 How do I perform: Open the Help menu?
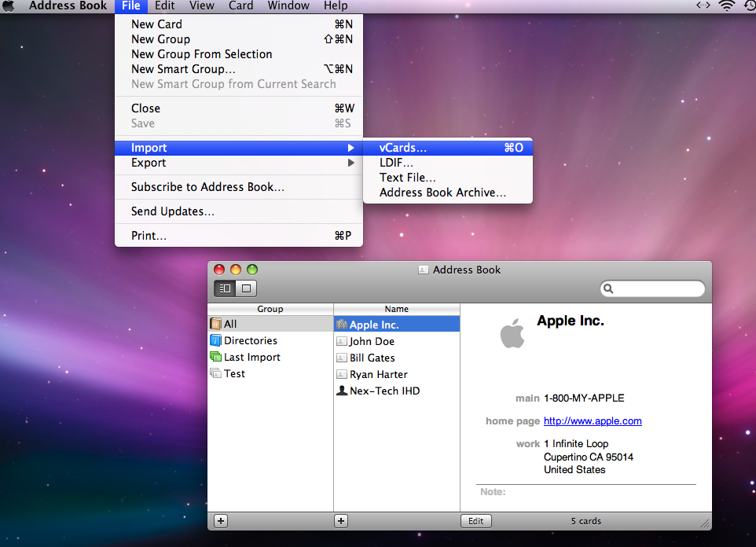pyautogui.click(x=336, y=6)
